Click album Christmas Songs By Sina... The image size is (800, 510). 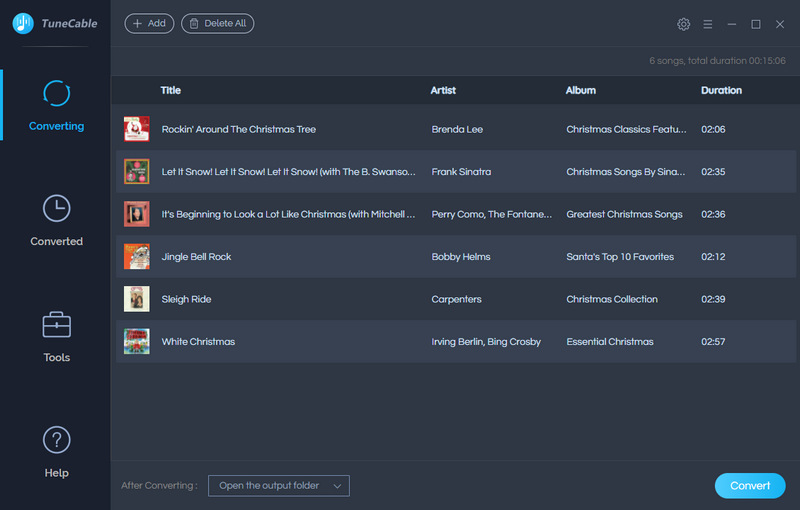626,171
